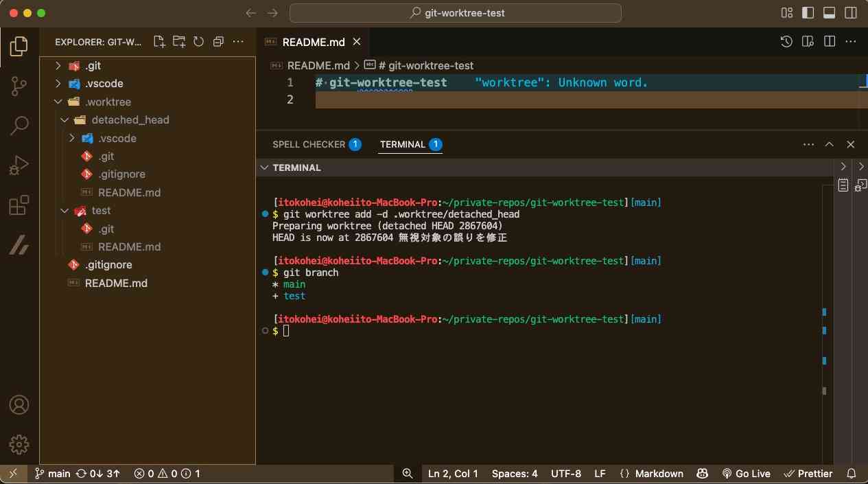The height and width of the screenshot is (484, 868).
Task: Click Go Live in status bar
Action: coord(746,474)
